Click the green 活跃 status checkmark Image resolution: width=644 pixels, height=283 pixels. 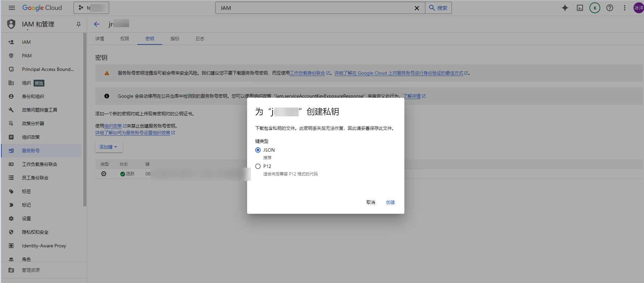click(x=123, y=174)
